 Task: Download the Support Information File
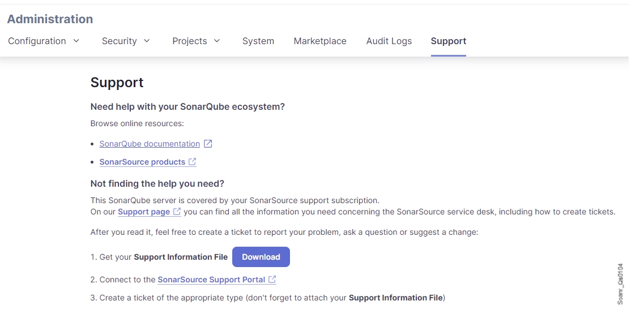[x=261, y=257]
